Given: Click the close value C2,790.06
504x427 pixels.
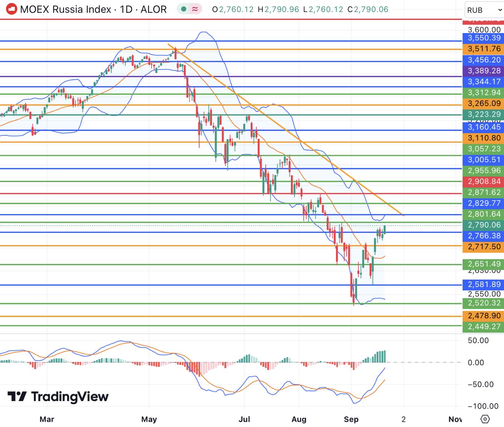Looking at the screenshot, I should [368, 9].
